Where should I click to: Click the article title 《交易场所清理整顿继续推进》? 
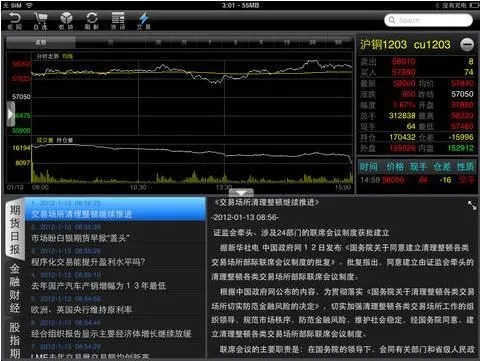click(x=266, y=202)
